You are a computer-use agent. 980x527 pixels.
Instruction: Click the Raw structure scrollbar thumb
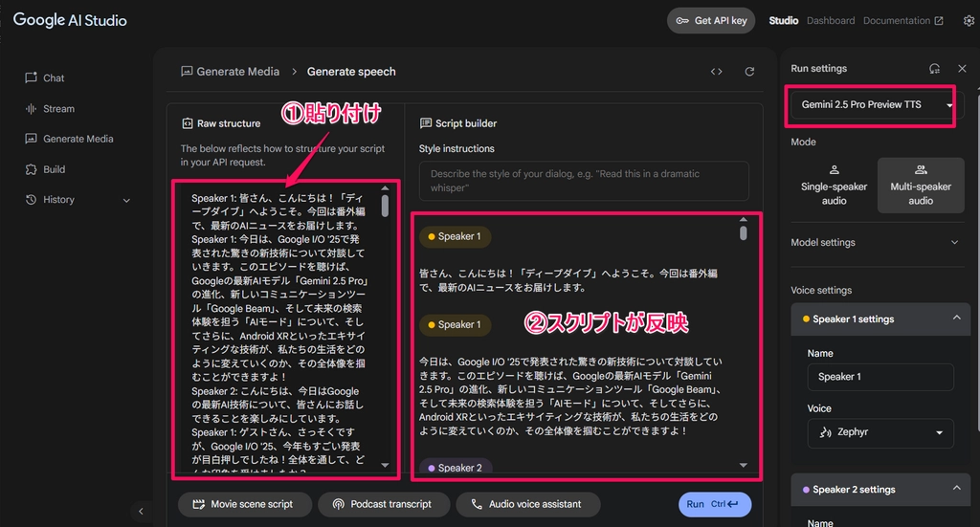click(385, 206)
